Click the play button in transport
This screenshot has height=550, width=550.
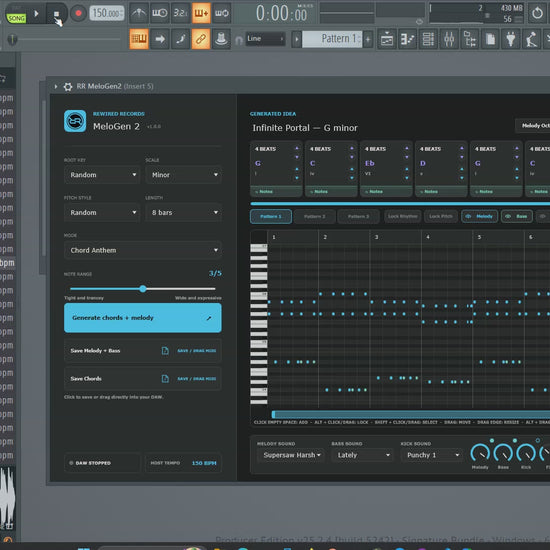36,14
